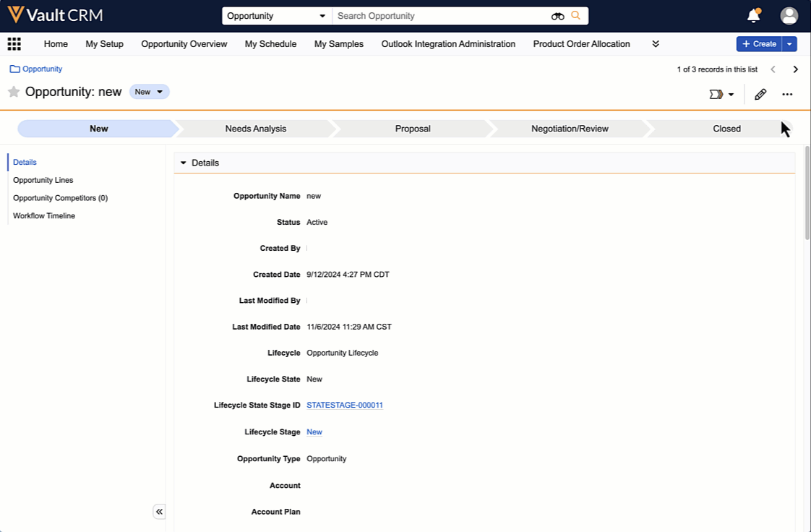811x532 pixels.
Task: Show more navigation tabs
Action: tap(656, 44)
